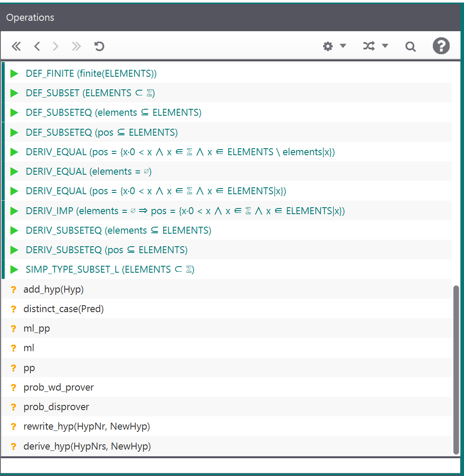Run DERIV_EQUAL (elements = ∅) operation
The height and width of the screenshot is (476, 464).
pyautogui.click(x=88, y=172)
